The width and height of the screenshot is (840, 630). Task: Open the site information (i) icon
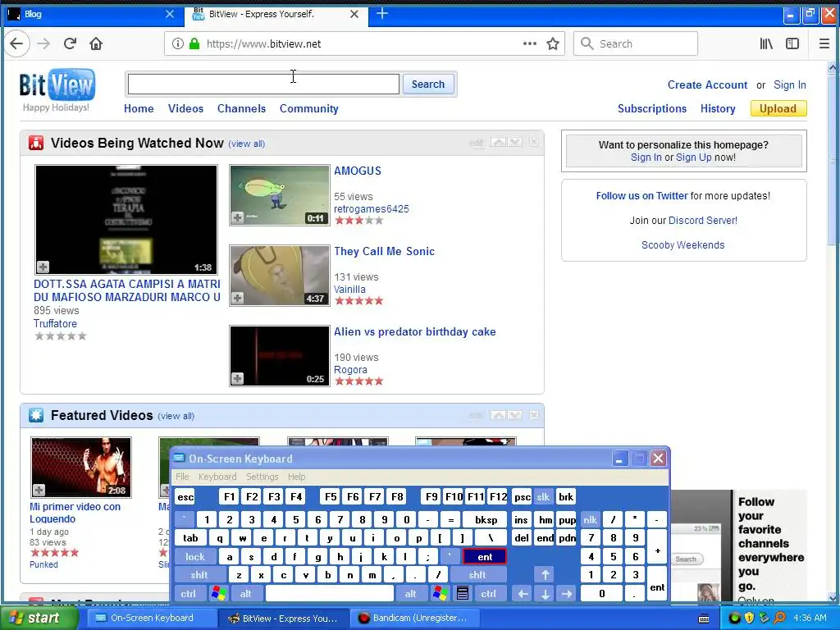178,44
